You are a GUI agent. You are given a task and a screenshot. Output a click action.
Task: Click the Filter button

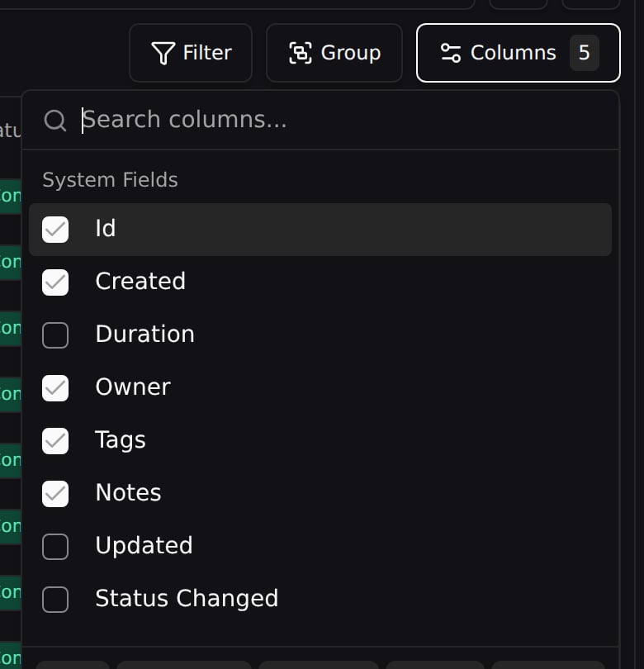click(190, 53)
